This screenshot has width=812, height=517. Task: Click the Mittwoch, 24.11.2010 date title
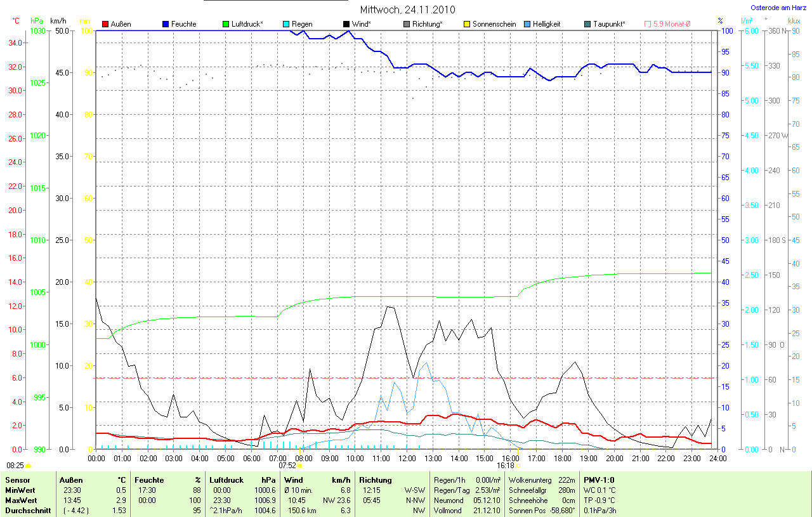[x=406, y=10]
